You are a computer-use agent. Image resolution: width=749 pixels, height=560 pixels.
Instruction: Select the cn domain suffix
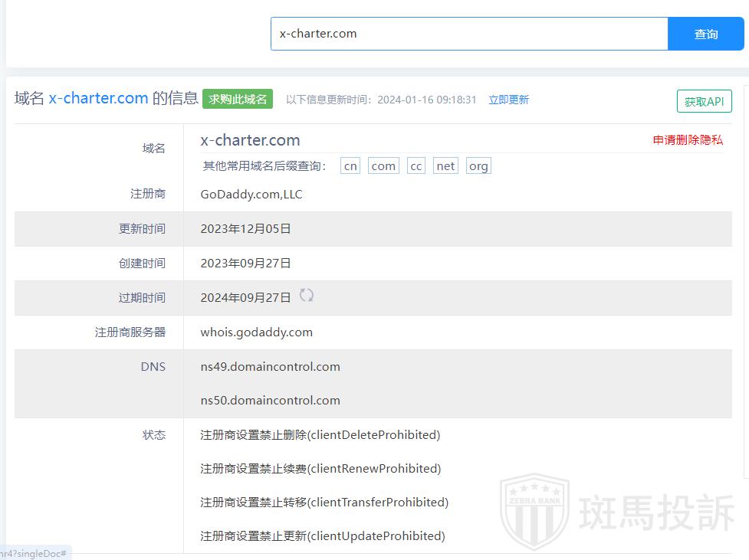(350, 166)
